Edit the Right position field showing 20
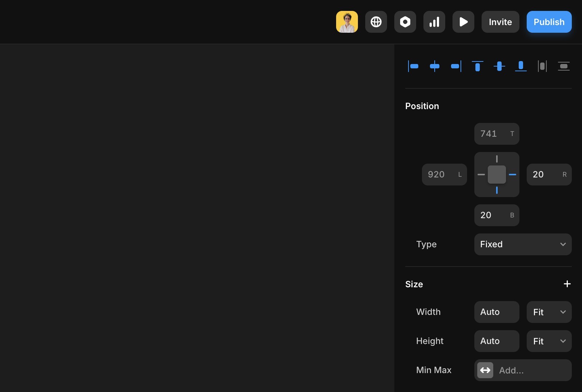582x392 pixels. tap(549, 175)
